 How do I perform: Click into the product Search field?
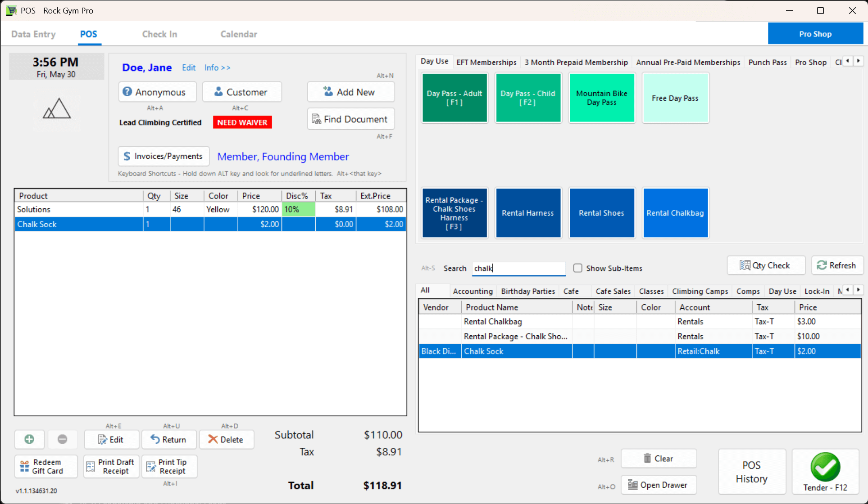(518, 268)
